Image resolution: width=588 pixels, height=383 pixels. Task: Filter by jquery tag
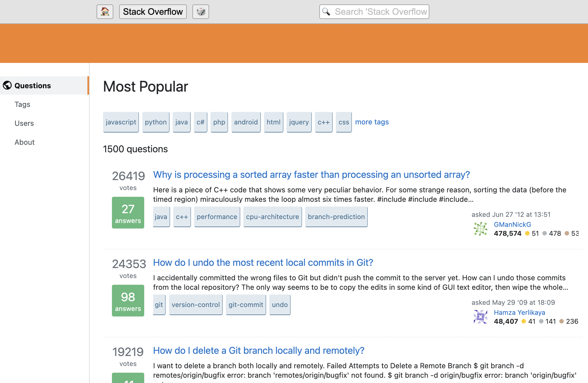tap(299, 122)
